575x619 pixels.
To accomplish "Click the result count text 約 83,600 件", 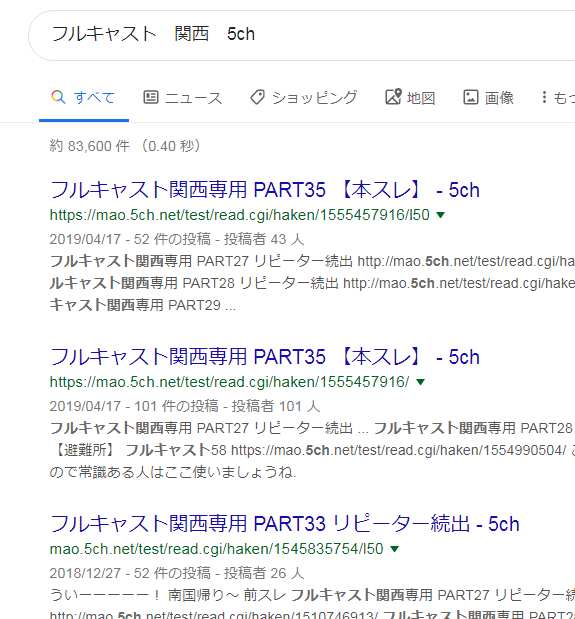I will [90, 146].
